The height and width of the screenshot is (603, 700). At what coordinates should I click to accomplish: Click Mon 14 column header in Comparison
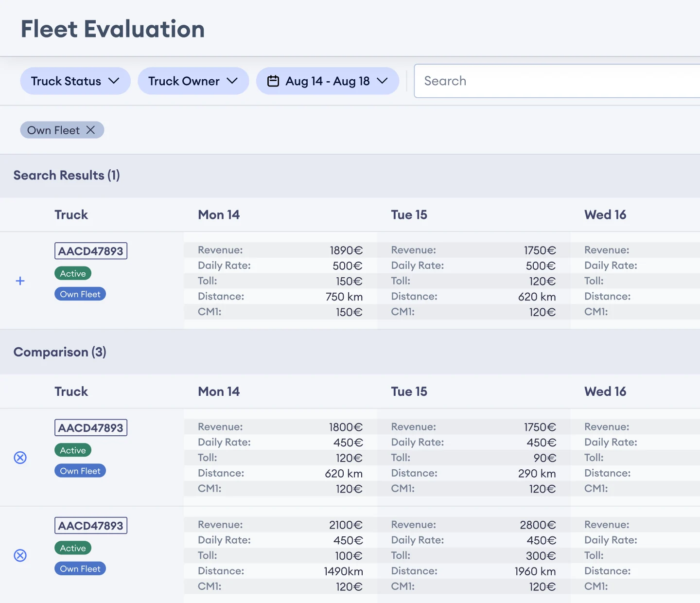click(219, 391)
